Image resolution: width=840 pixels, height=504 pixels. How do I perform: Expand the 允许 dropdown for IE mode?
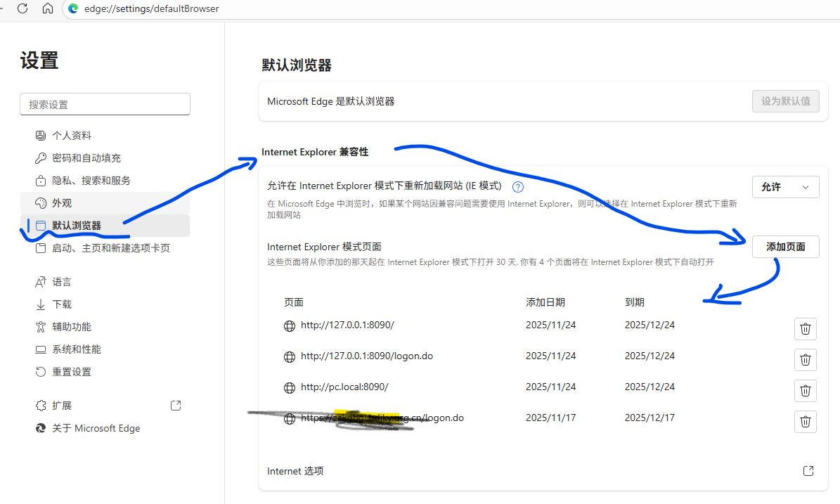click(785, 187)
